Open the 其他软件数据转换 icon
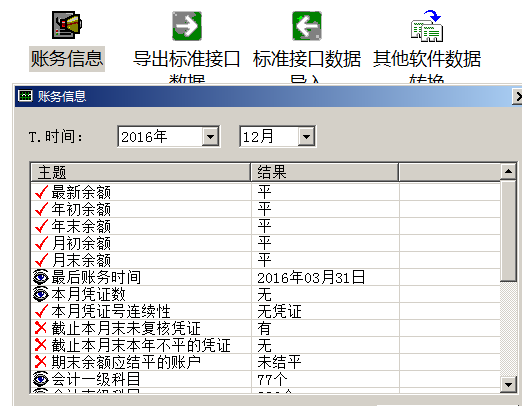Screen dimensions: 522x406 [x=427, y=26]
